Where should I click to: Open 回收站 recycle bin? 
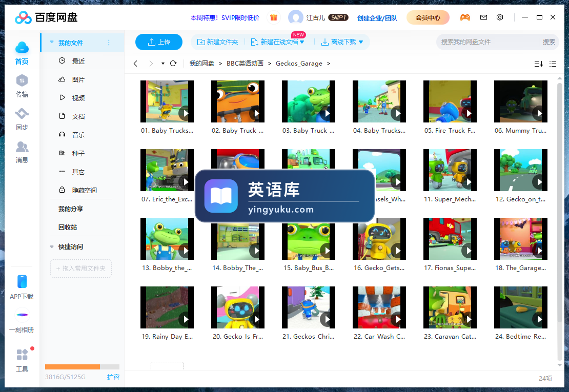tap(68, 228)
